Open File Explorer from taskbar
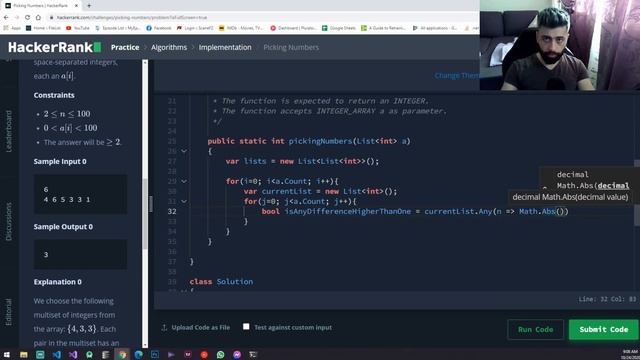The width and height of the screenshot is (640, 360). pos(24,355)
